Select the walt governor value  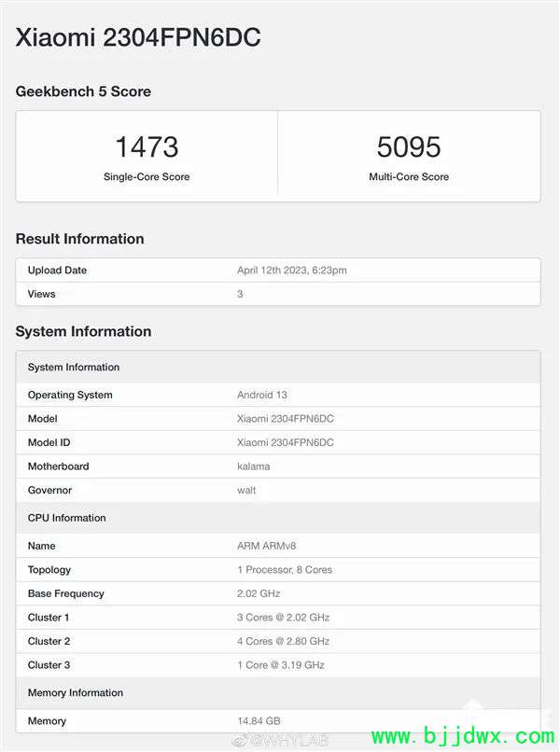(246, 490)
